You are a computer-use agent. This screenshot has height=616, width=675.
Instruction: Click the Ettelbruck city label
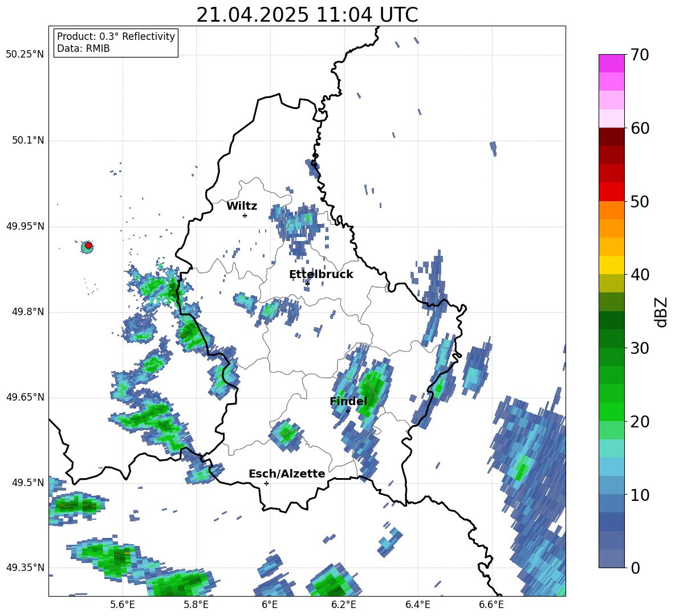click(321, 275)
